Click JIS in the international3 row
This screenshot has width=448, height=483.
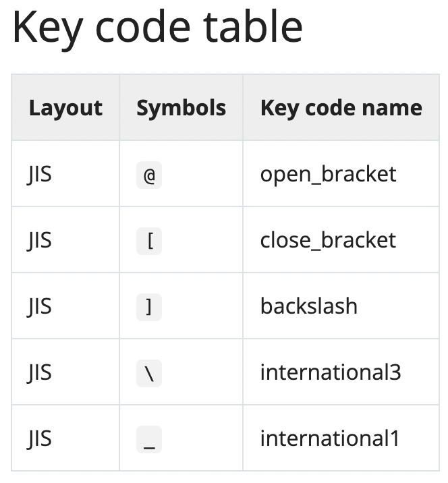[x=40, y=372]
